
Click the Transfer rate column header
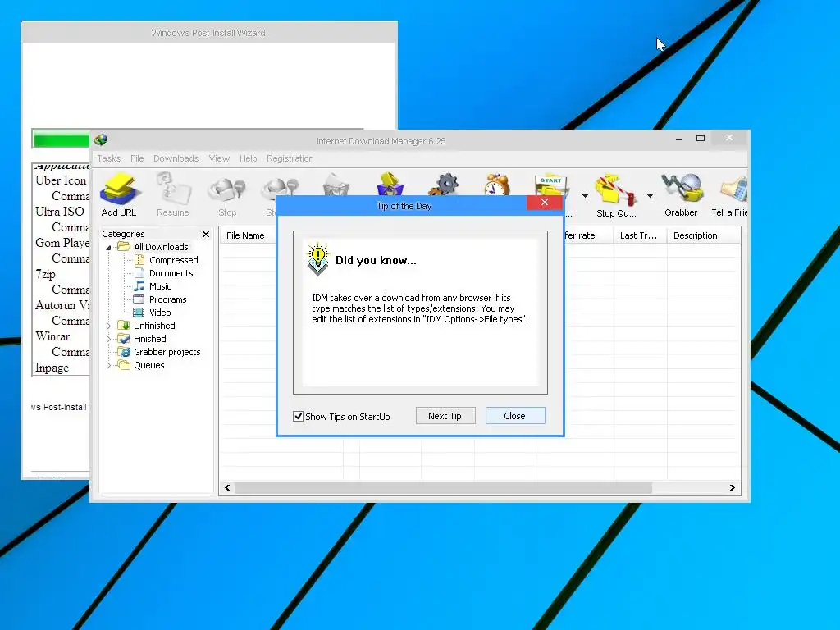(588, 235)
